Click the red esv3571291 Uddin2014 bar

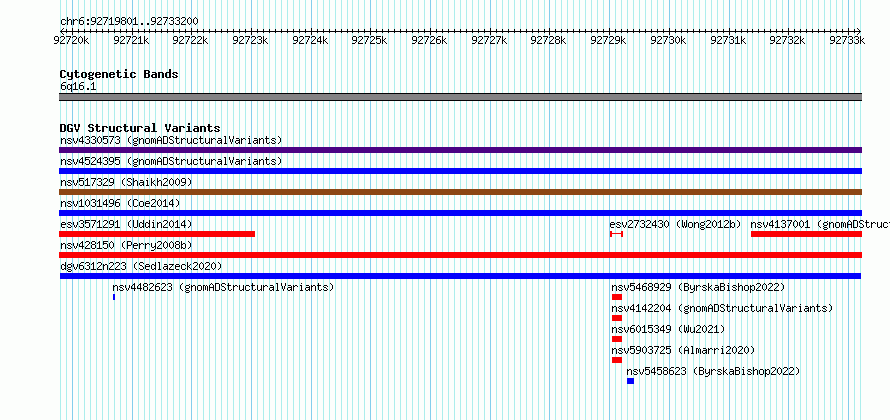pos(157,234)
